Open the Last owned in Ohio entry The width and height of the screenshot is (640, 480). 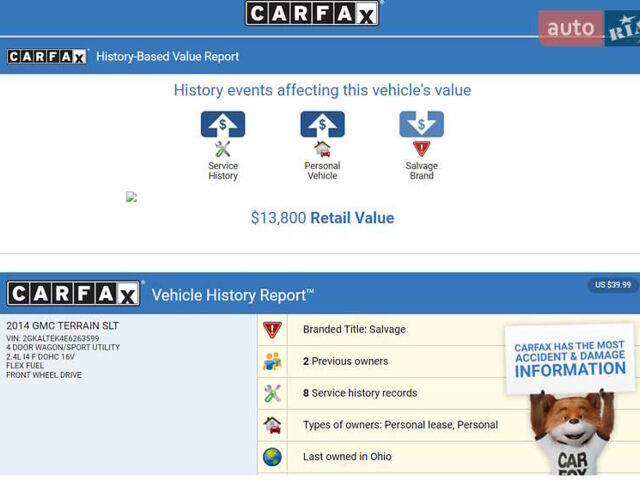[347, 457]
